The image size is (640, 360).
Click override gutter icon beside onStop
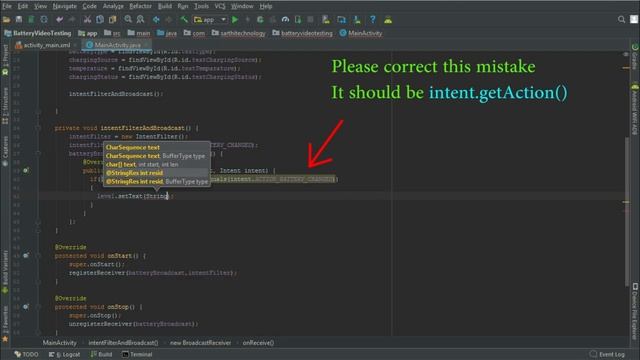(26, 307)
